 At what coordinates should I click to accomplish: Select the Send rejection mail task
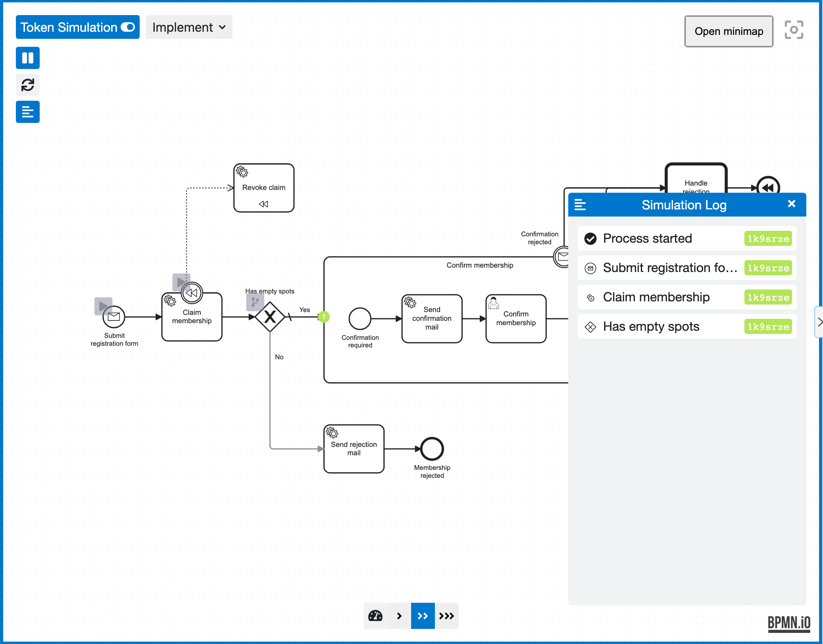tap(354, 449)
